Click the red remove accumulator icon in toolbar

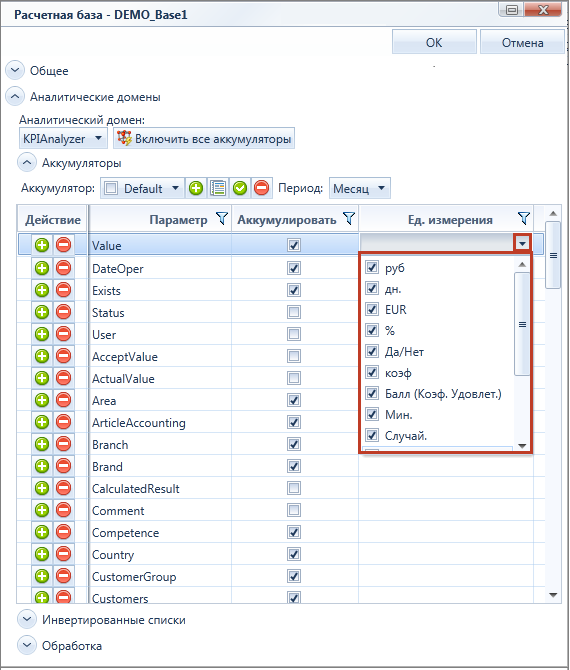pyautogui.click(x=262, y=188)
